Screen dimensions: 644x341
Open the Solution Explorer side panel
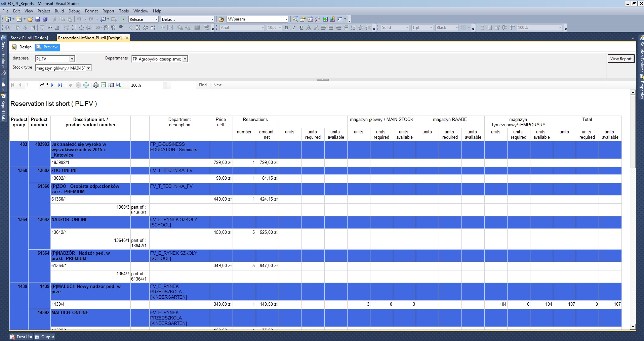pos(641,54)
